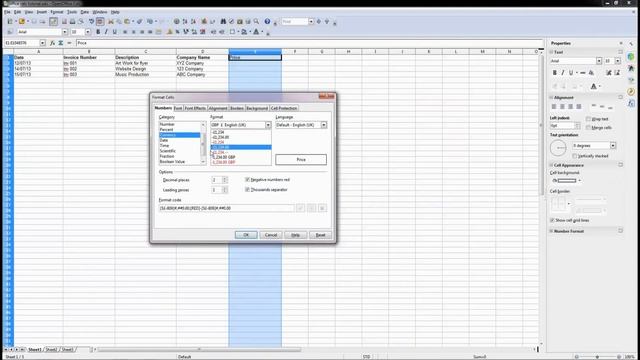This screenshot has width=640, height=360.
Task: Switch to the Font tab in Format Cells
Action: click(x=178, y=108)
